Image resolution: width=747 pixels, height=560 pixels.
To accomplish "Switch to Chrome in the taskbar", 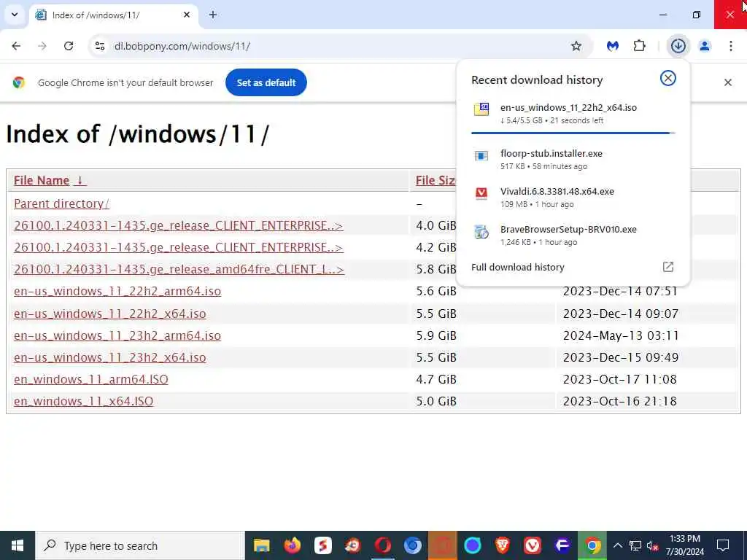I will tap(592, 545).
